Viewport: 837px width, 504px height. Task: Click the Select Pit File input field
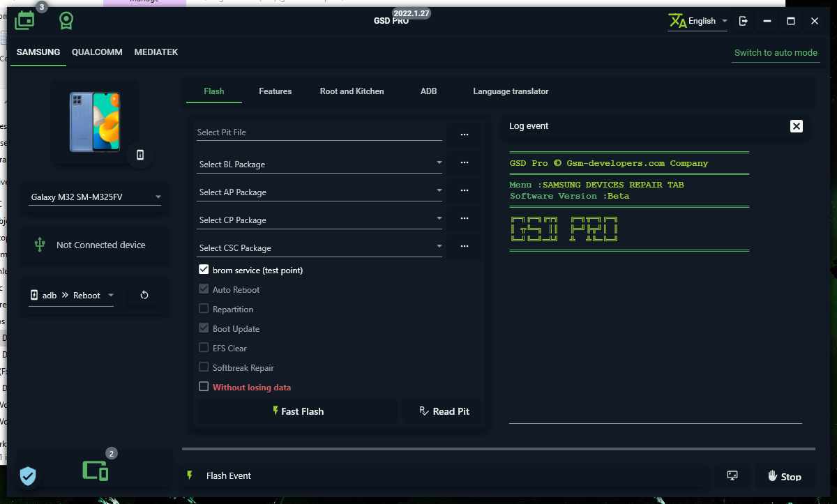pos(319,132)
